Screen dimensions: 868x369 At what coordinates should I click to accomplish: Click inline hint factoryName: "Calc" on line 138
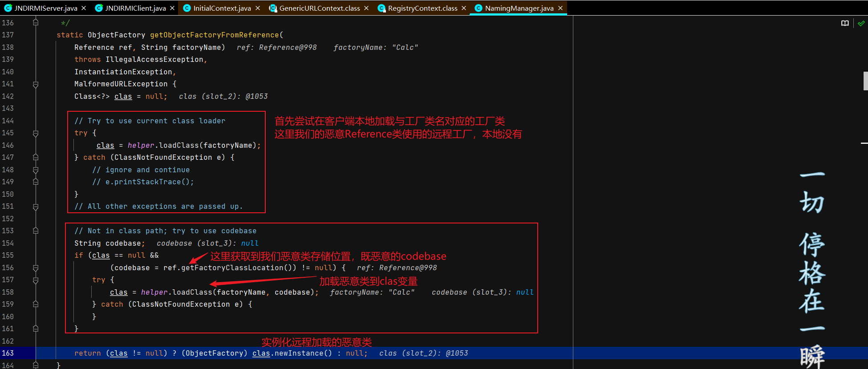tap(376, 47)
